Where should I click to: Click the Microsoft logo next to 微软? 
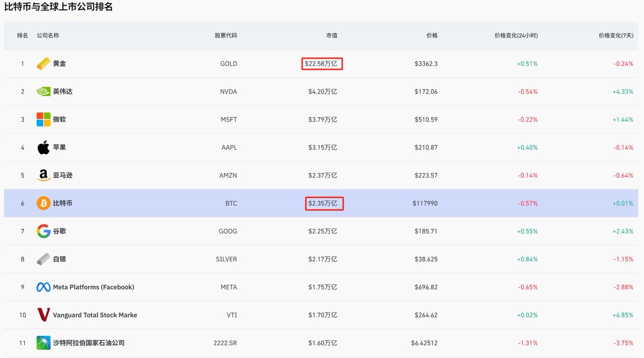tap(43, 119)
